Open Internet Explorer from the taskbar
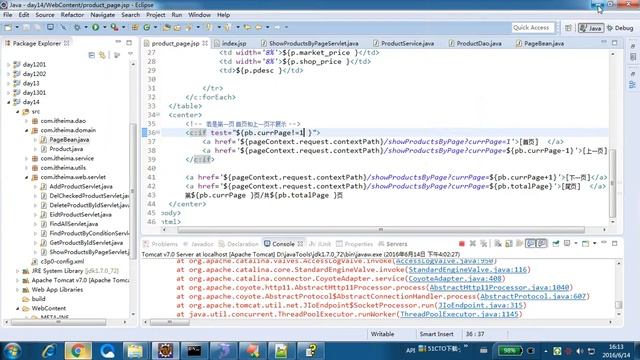Screen dimensions: 640x360 pos(49,351)
